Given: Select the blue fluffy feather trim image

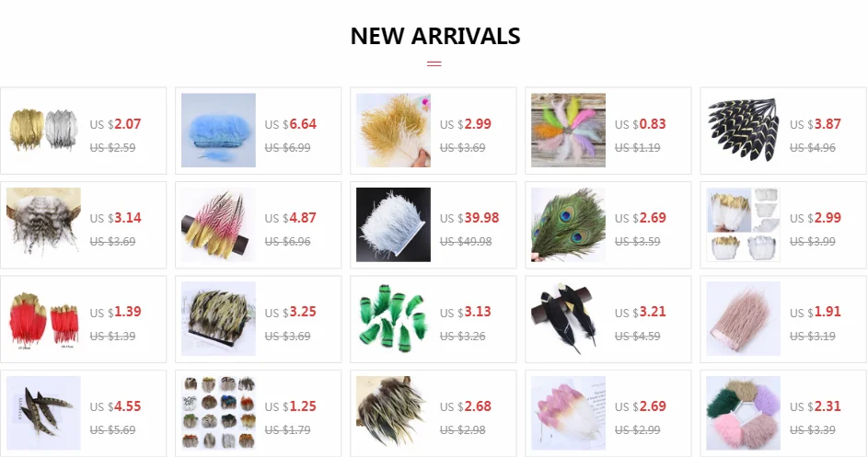Looking at the screenshot, I should coord(218,130).
